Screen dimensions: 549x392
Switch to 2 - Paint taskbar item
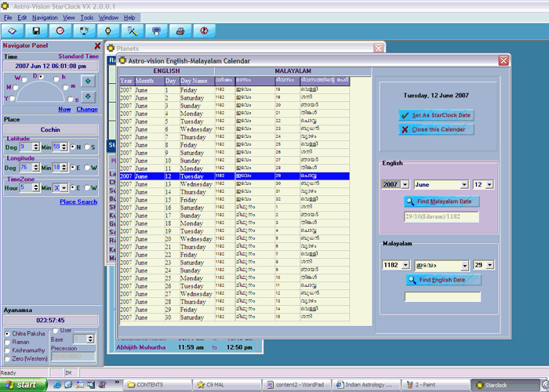[x=435, y=385]
